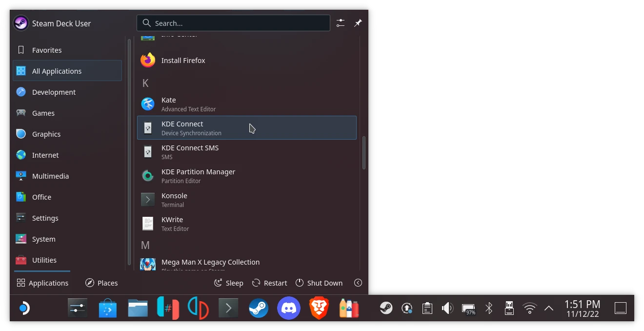
Task: Open the Office category
Action: pos(67,197)
